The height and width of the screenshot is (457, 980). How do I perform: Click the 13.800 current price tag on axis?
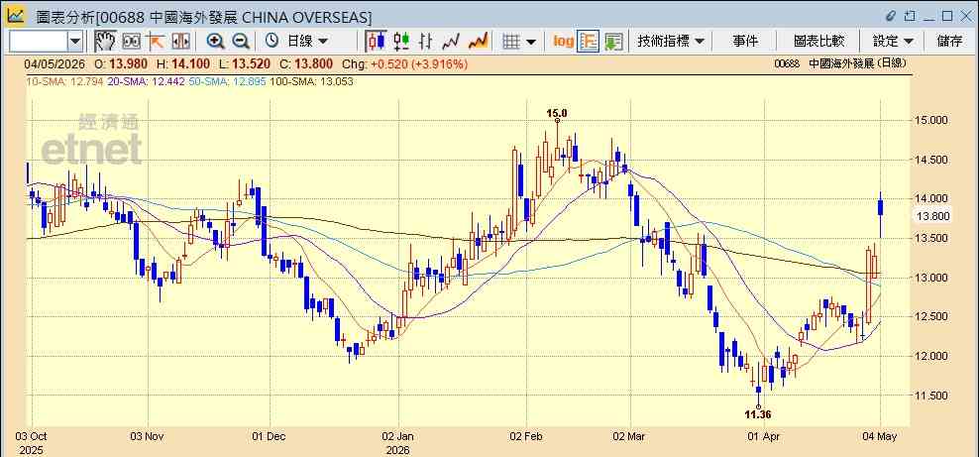932,216
